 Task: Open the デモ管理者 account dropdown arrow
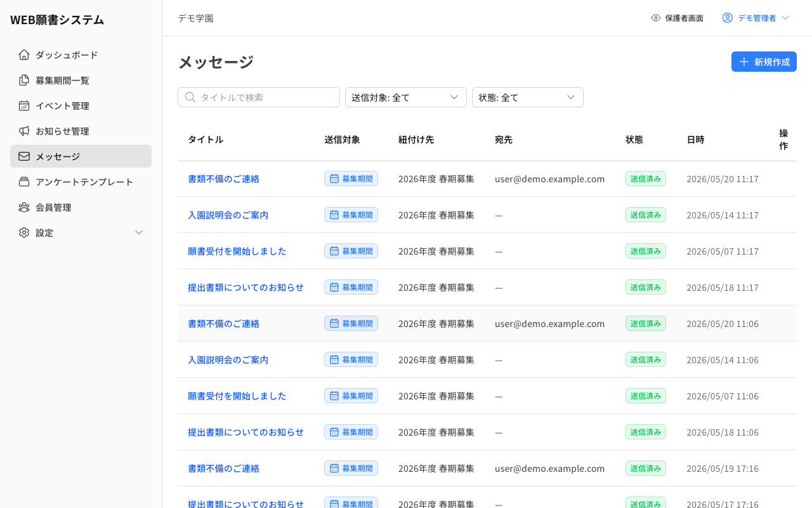(x=785, y=18)
